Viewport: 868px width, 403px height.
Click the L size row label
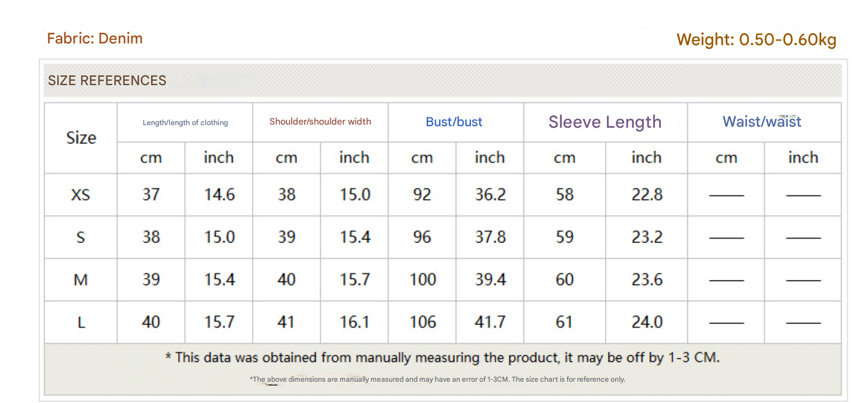[81, 323]
